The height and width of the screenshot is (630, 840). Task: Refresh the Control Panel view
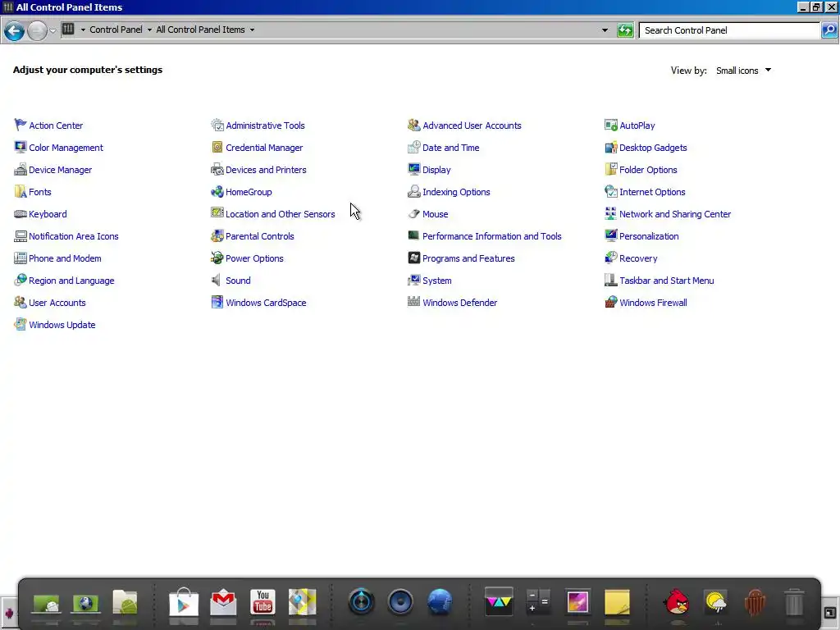(625, 30)
